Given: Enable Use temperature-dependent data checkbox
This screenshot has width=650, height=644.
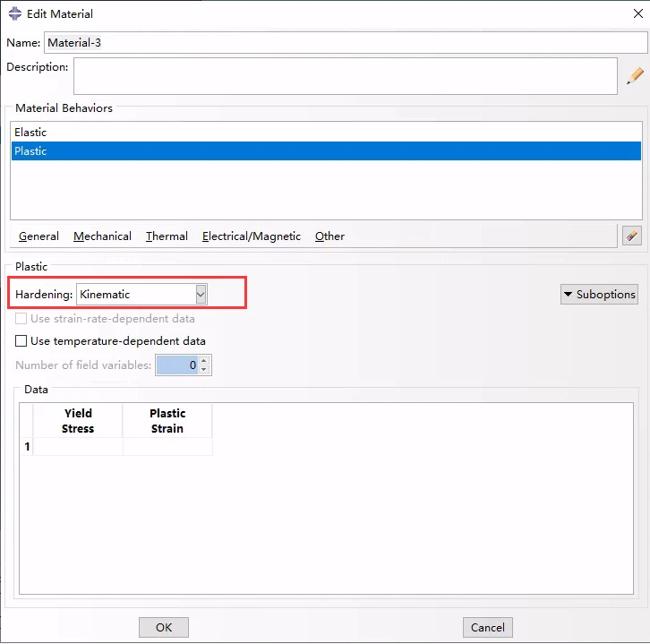Looking at the screenshot, I should coord(21,341).
